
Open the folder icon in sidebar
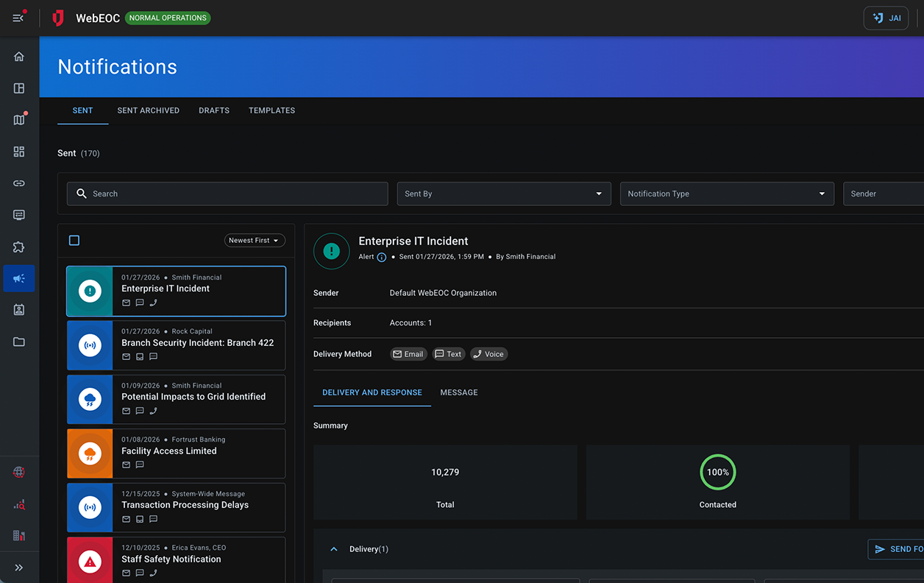coord(19,342)
